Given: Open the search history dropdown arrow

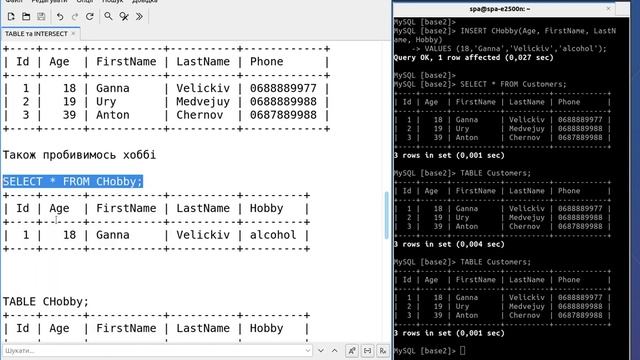Looking at the screenshot, I should tap(308, 351).
